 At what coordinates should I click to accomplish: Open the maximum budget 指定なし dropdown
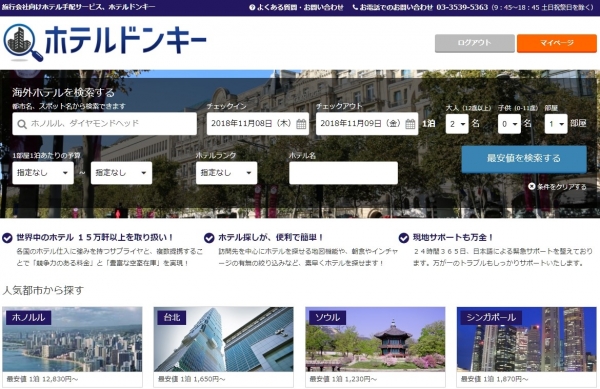[121, 173]
